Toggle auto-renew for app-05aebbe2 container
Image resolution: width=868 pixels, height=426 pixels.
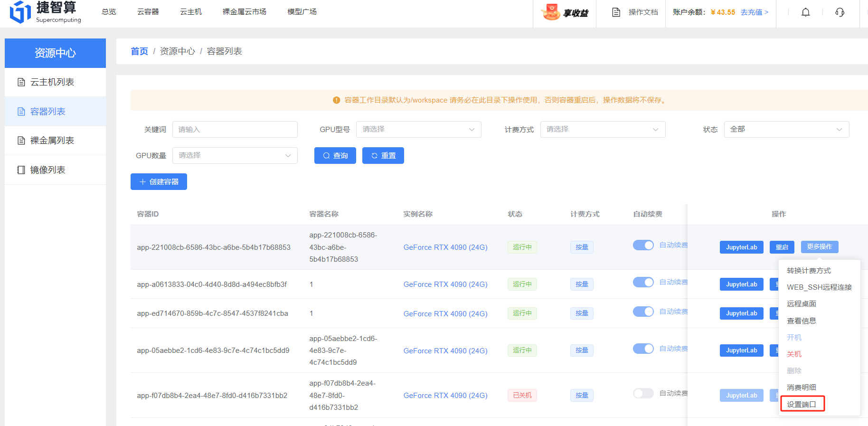[x=643, y=349]
